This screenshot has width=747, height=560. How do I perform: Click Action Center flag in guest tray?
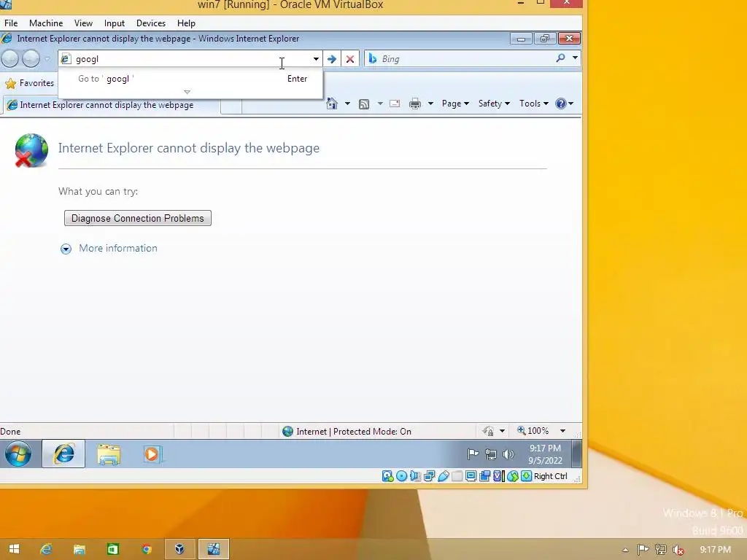pos(473,454)
